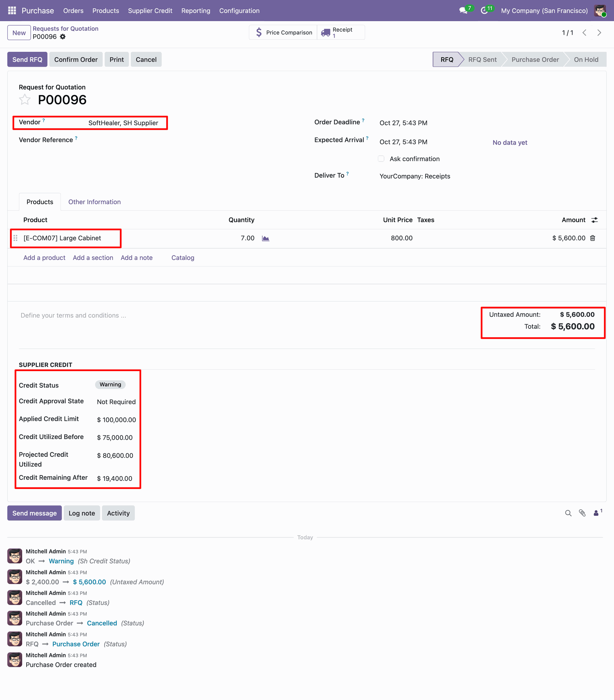
Task: Switch to the Other Information tab
Action: [94, 202]
